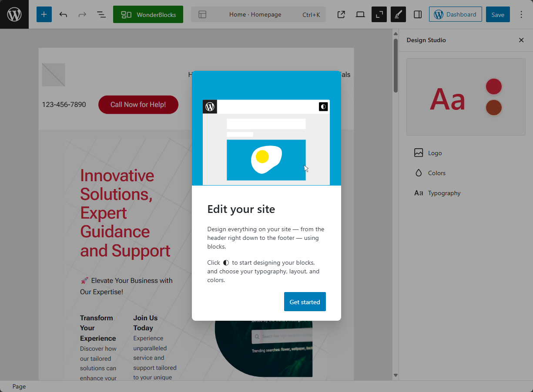Viewport: 533px width, 392px height.
Task: Close the Design Studio panel
Action: [521, 40]
